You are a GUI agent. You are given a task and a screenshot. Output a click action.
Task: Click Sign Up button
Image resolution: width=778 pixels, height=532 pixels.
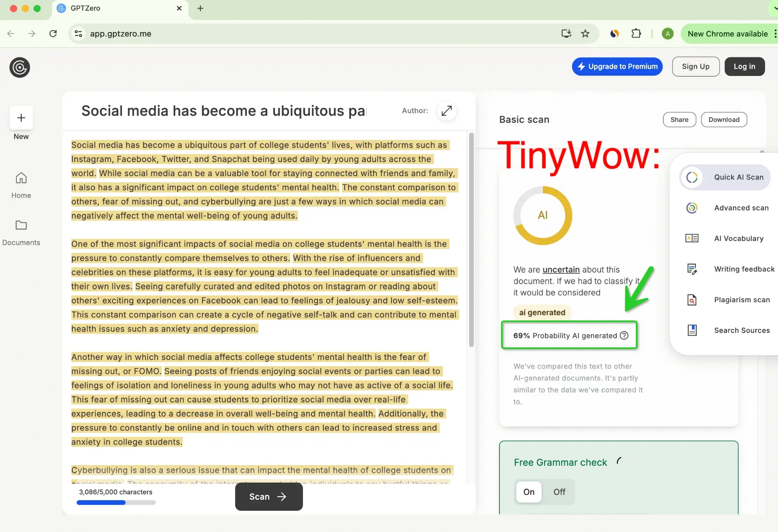tap(696, 66)
